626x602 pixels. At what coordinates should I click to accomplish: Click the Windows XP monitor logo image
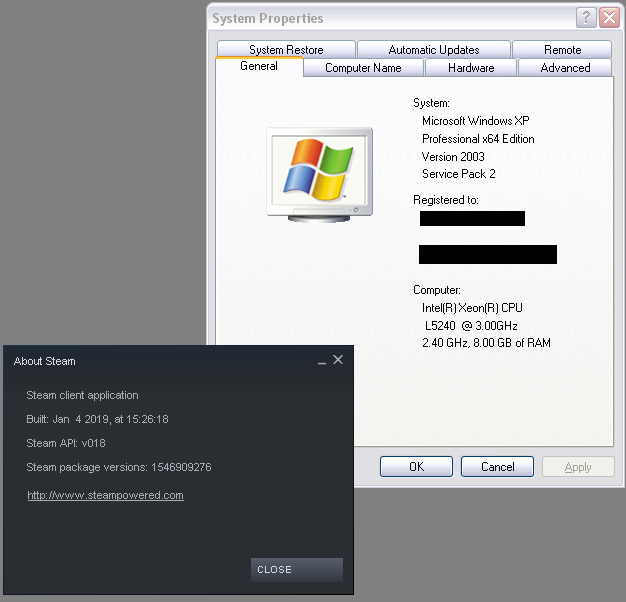tap(319, 175)
